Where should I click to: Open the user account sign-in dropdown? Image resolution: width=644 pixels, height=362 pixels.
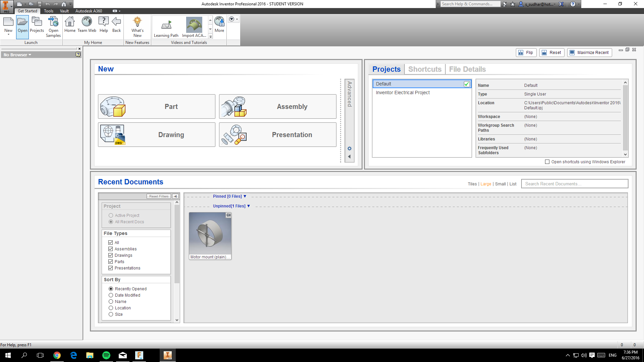[536, 4]
